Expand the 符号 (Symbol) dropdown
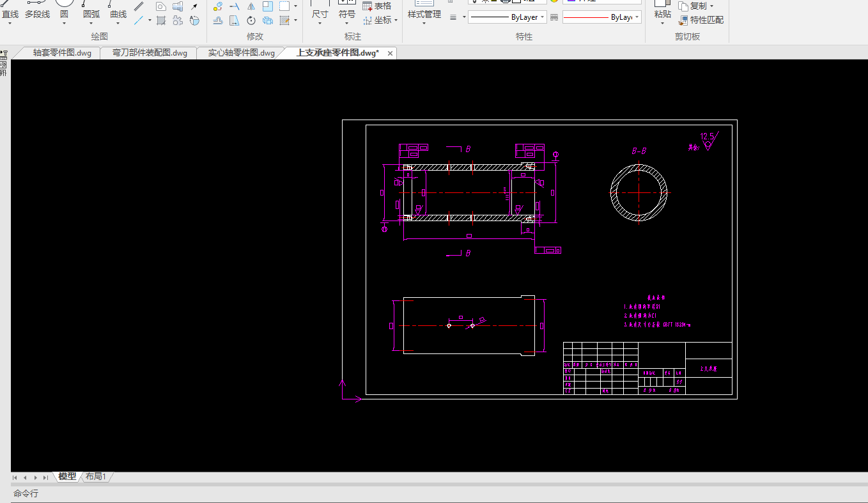Image resolution: width=868 pixels, height=503 pixels. click(347, 24)
